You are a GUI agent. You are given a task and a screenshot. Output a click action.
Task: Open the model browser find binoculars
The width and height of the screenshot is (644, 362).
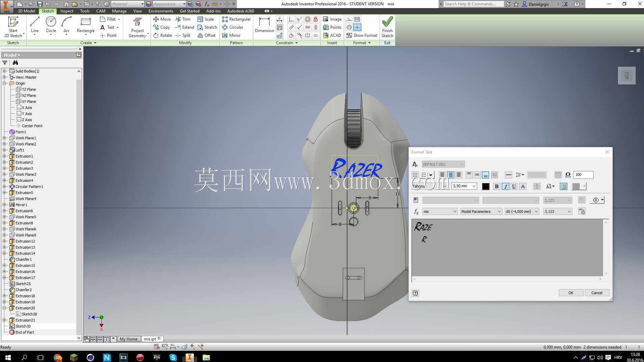(15, 63)
